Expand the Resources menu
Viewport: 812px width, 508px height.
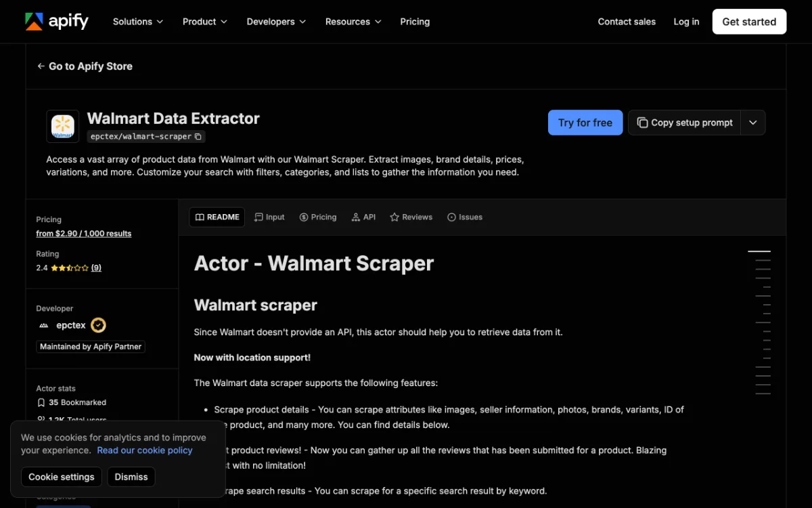(x=353, y=22)
